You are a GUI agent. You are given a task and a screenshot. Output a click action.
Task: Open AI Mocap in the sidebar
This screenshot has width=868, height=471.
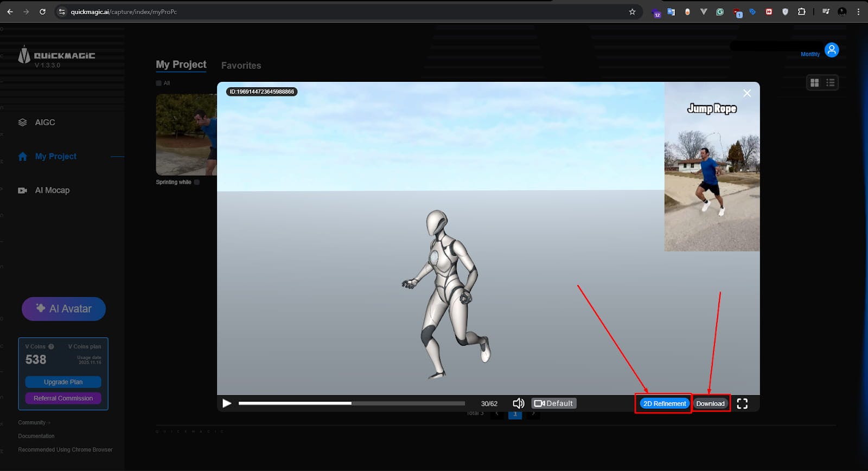(x=52, y=190)
